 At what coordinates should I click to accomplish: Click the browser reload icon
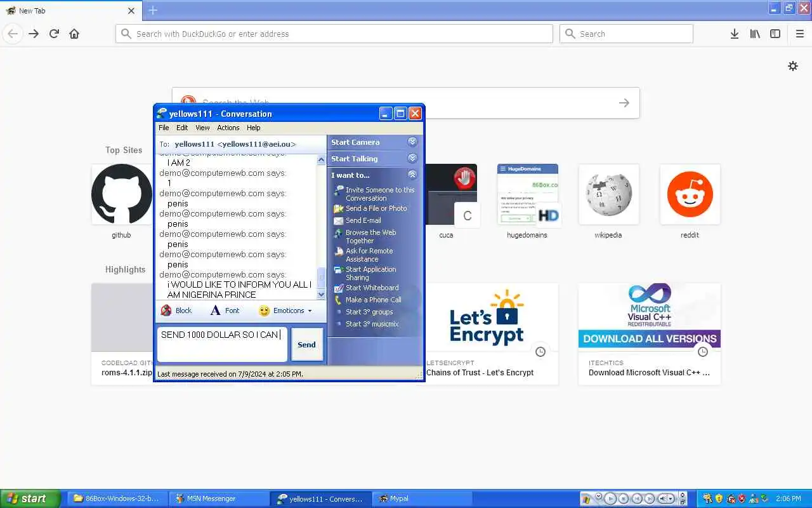(54, 34)
